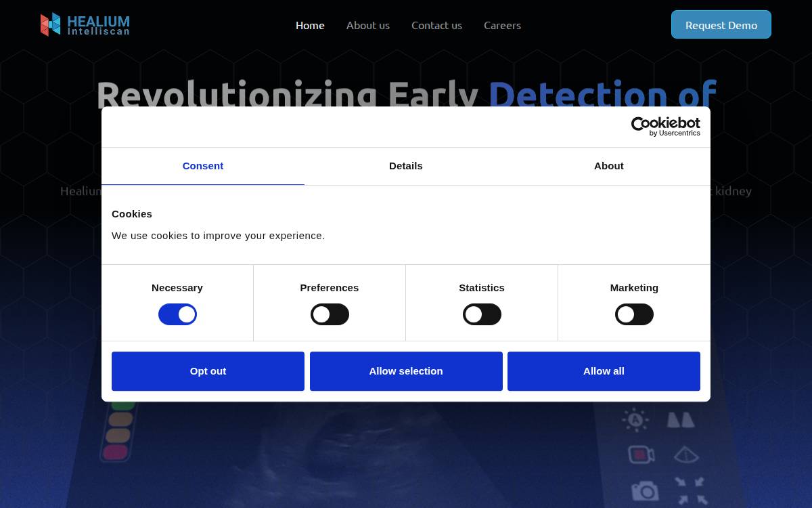Enable the Preferences cookies switch

point(330,314)
